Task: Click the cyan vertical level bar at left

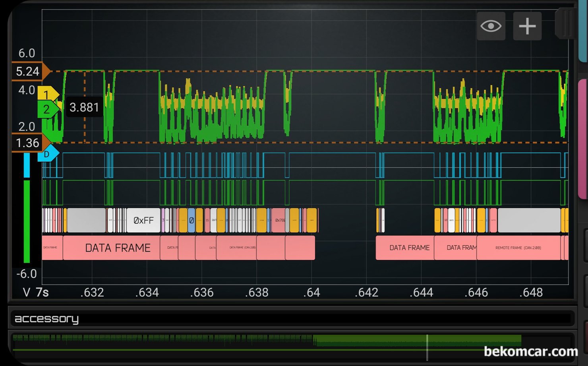Action: pyautogui.click(x=27, y=165)
